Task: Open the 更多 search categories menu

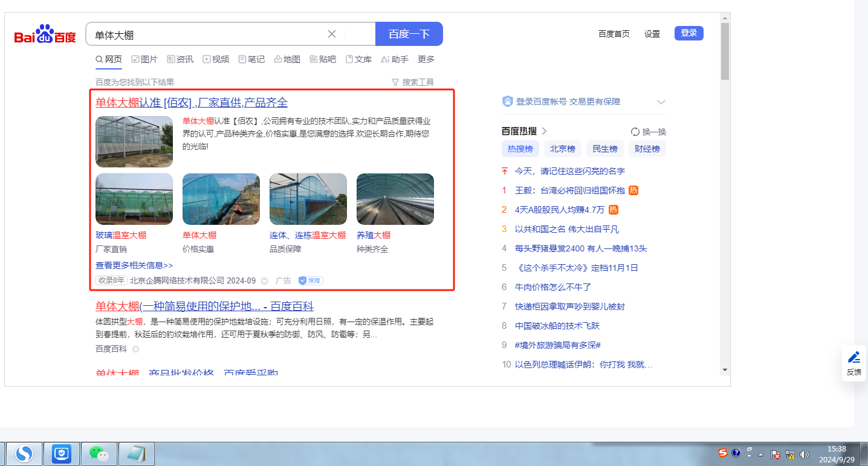Action: (x=426, y=59)
